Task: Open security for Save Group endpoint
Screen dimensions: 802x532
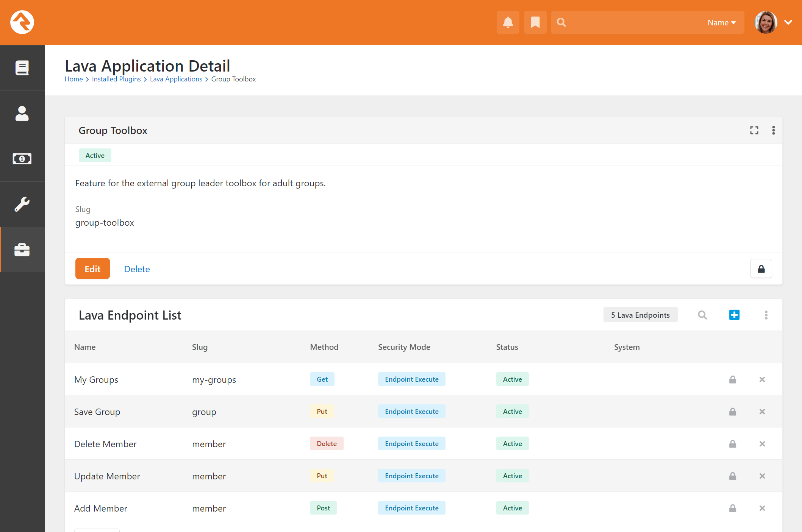Action: click(732, 412)
